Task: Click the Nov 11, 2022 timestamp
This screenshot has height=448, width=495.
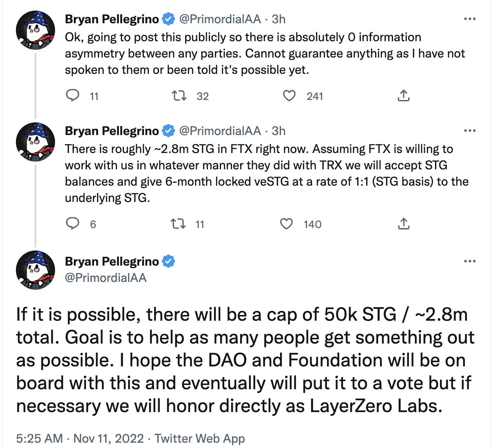Action: [107, 439]
